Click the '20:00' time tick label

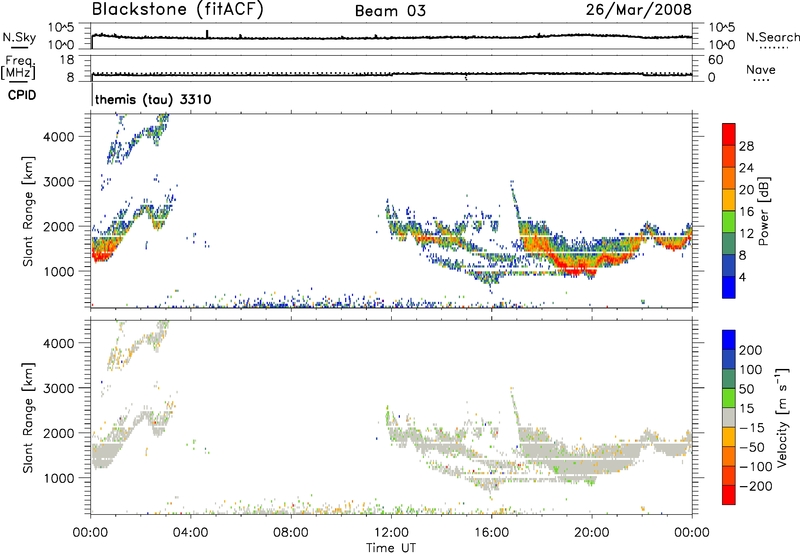[592, 533]
